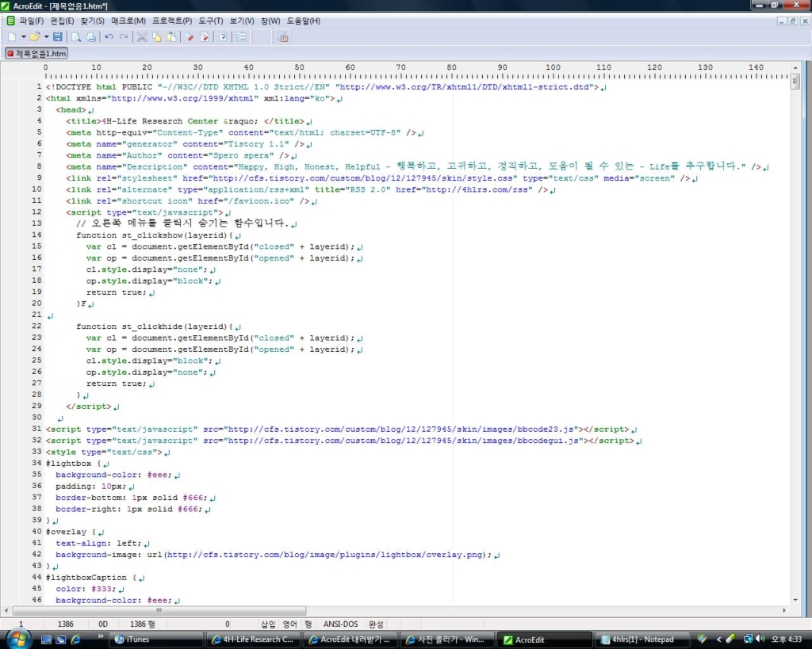
Task: Click the document marker icon
Action: [x=204, y=36]
